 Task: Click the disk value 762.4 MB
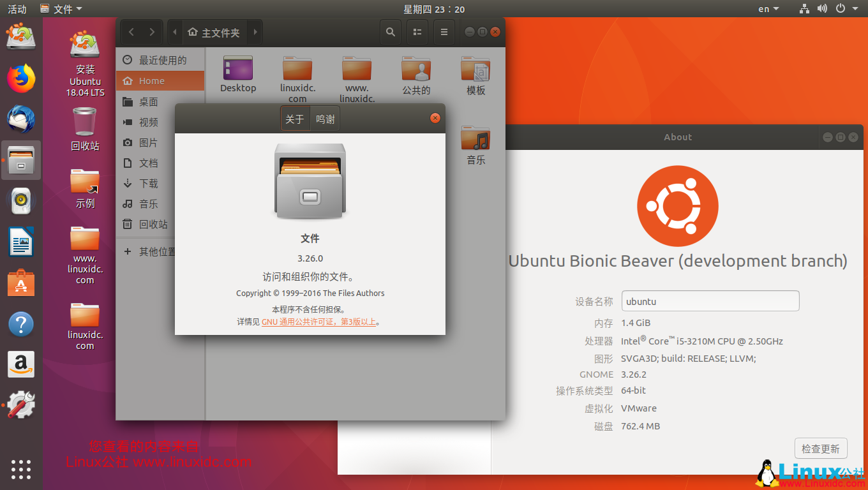641,426
